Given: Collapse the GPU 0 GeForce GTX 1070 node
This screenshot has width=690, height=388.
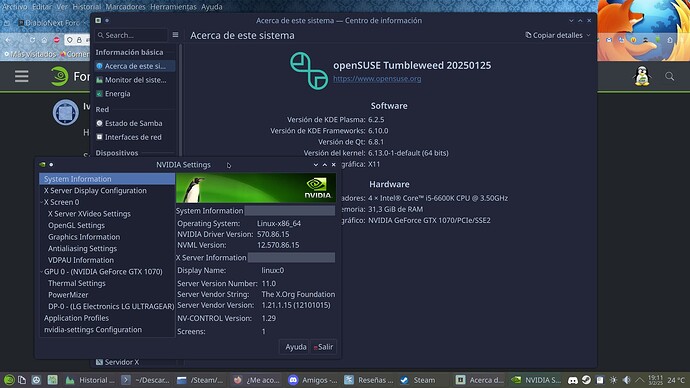Looking at the screenshot, I should (42, 272).
